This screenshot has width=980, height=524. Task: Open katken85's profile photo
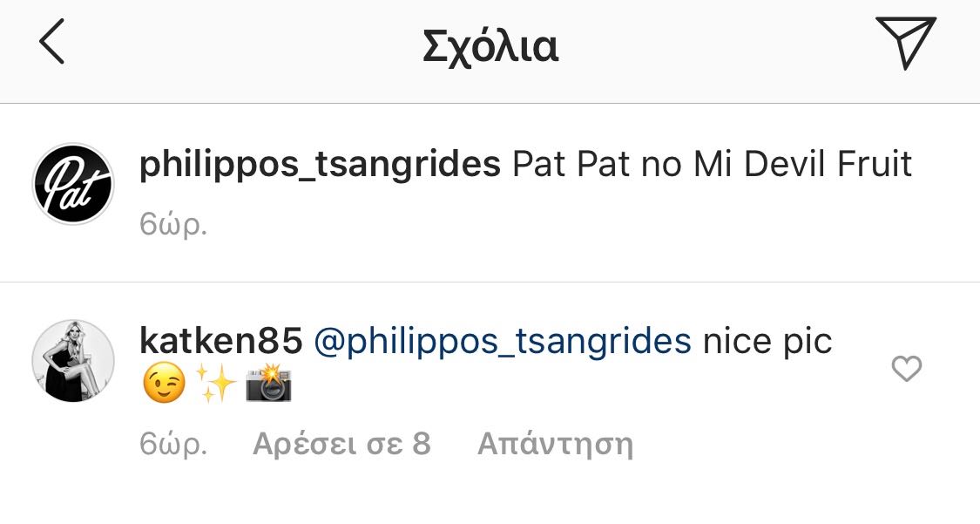pyautogui.click(x=73, y=361)
